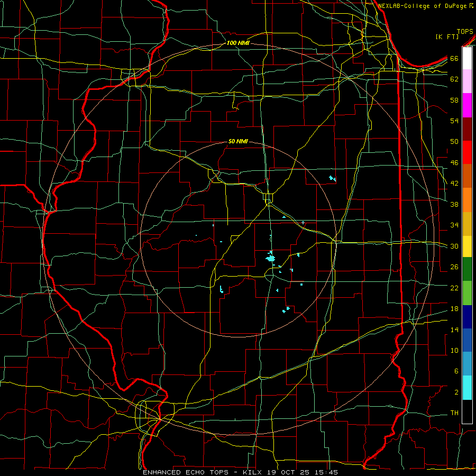Screen dimensions: 476x476
Task: Click the legend value 34
Action: pos(454,225)
